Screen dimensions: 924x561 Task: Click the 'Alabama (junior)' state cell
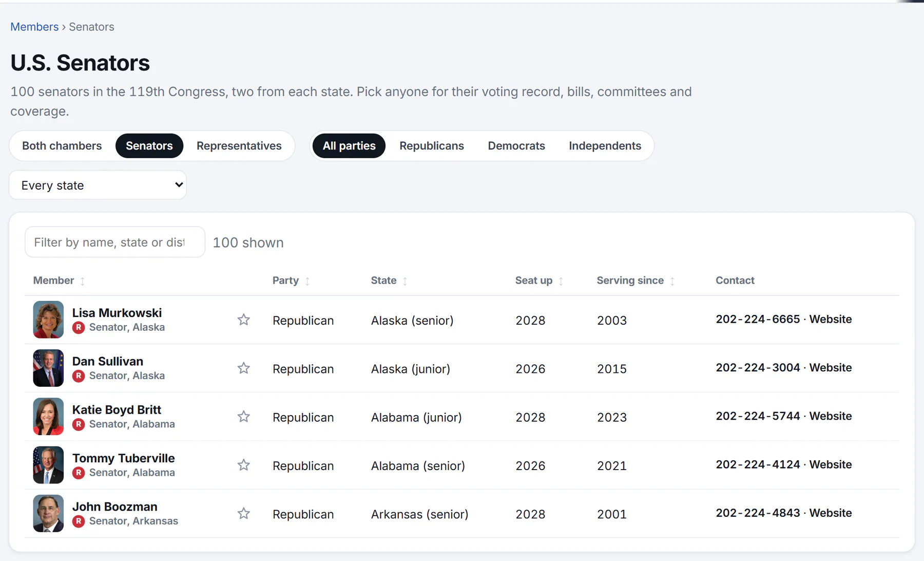[416, 417]
